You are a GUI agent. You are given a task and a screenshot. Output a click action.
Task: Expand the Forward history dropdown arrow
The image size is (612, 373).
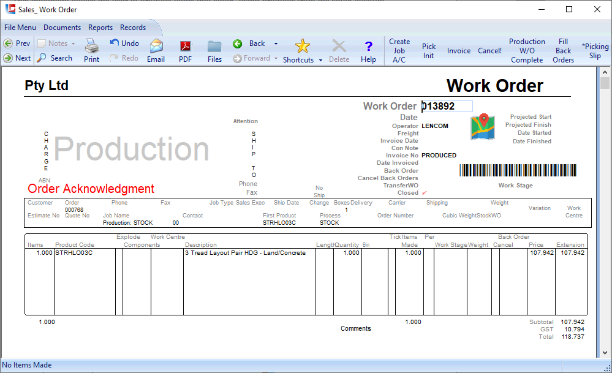point(276,59)
